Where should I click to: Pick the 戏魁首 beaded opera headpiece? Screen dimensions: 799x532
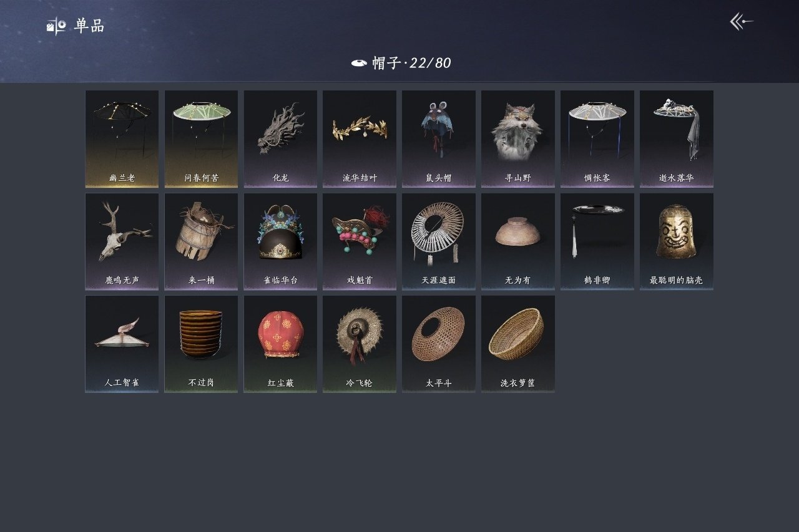coord(360,241)
